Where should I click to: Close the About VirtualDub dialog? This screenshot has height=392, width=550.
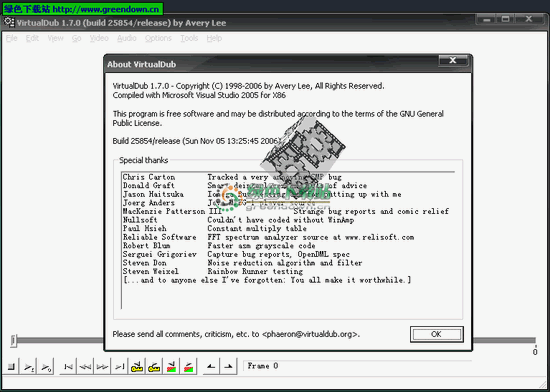tap(453, 61)
